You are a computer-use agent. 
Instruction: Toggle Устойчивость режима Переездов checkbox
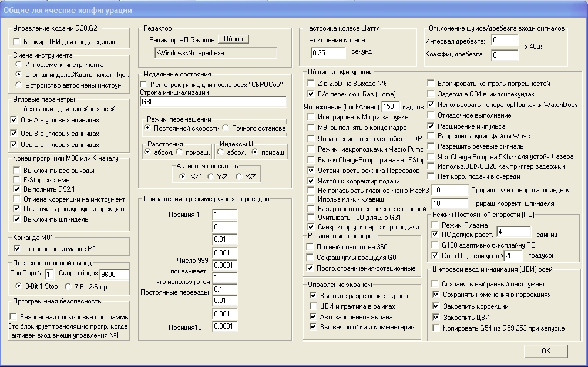311,170
